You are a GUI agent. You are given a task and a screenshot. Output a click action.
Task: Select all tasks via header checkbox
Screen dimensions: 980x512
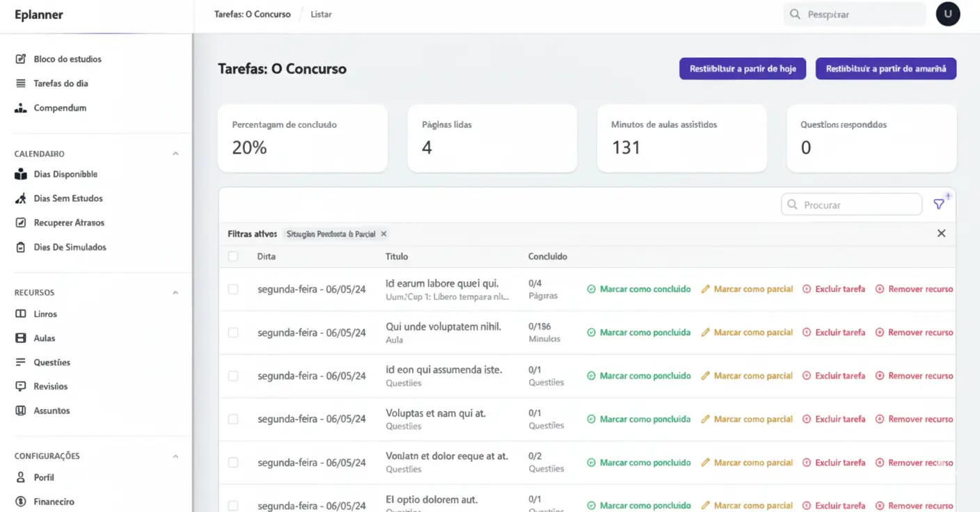[233, 256]
